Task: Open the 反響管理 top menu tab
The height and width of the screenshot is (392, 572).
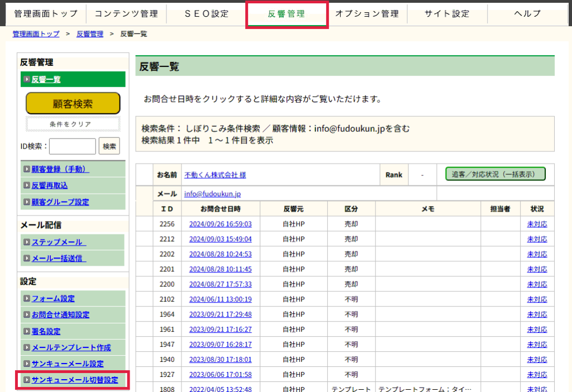Action: point(287,14)
